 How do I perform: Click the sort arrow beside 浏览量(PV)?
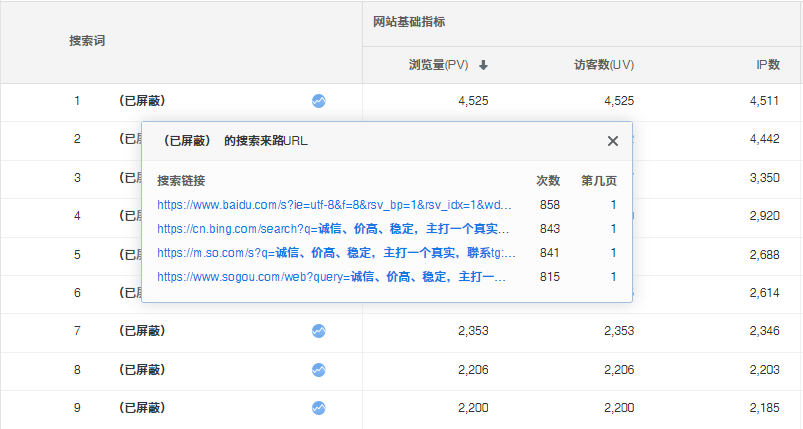click(483, 65)
